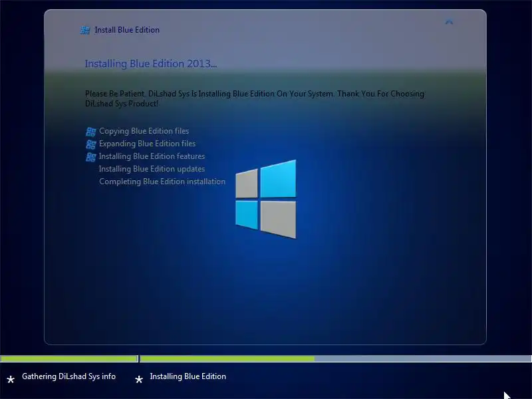Click the icon beside Installing Blue Edition features
Image resolution: width=532 pixels, height=399 pixels.
click(90, 157)
